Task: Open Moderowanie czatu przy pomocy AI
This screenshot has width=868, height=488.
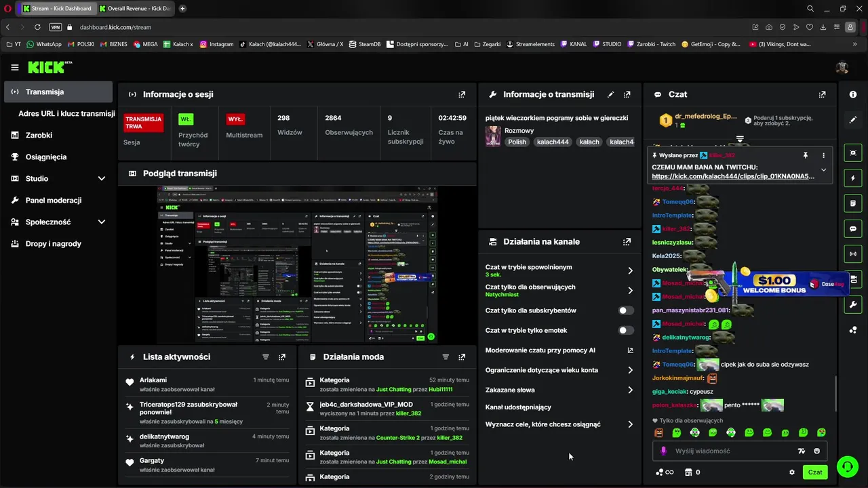Action: [560, 350]
